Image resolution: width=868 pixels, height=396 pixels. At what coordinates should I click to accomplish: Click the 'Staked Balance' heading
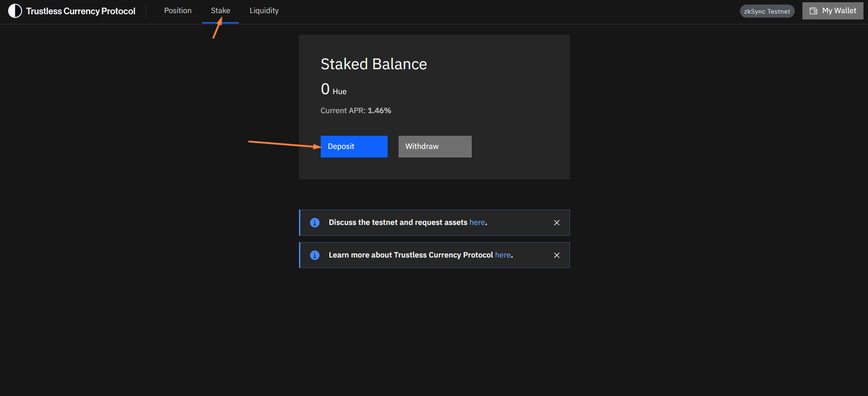tap(374, 64)
